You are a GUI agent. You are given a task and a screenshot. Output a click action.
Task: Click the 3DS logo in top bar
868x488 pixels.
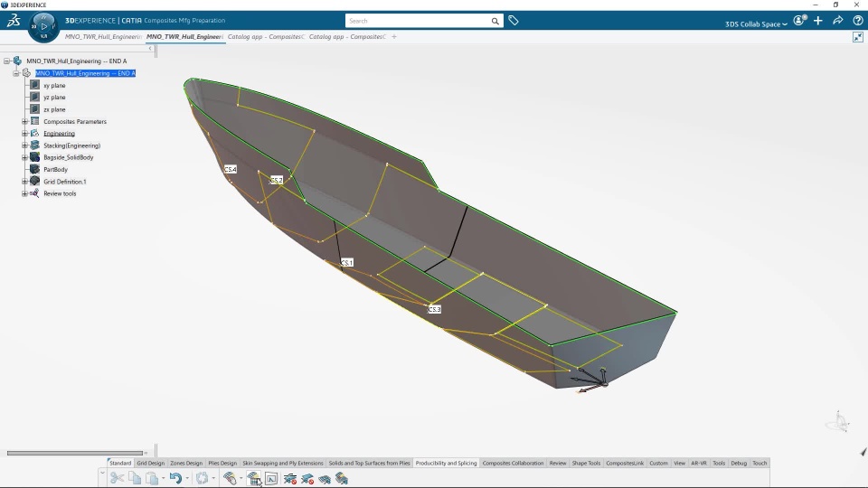coord(14,21)
